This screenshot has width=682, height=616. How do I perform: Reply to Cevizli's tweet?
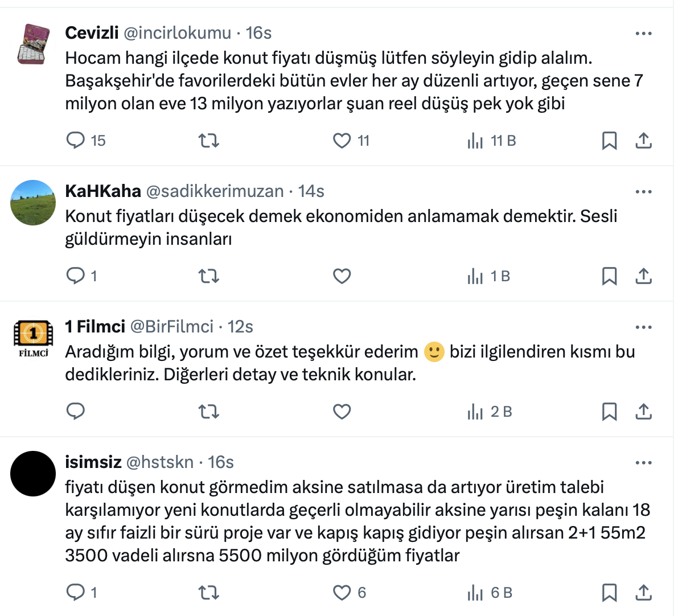click(76, 140)
